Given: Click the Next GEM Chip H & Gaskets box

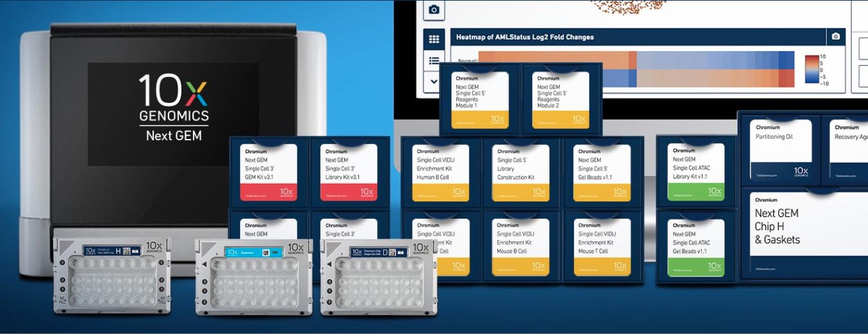Looking at the screenshot, I should pyautogui.click(x=808, y=232).
